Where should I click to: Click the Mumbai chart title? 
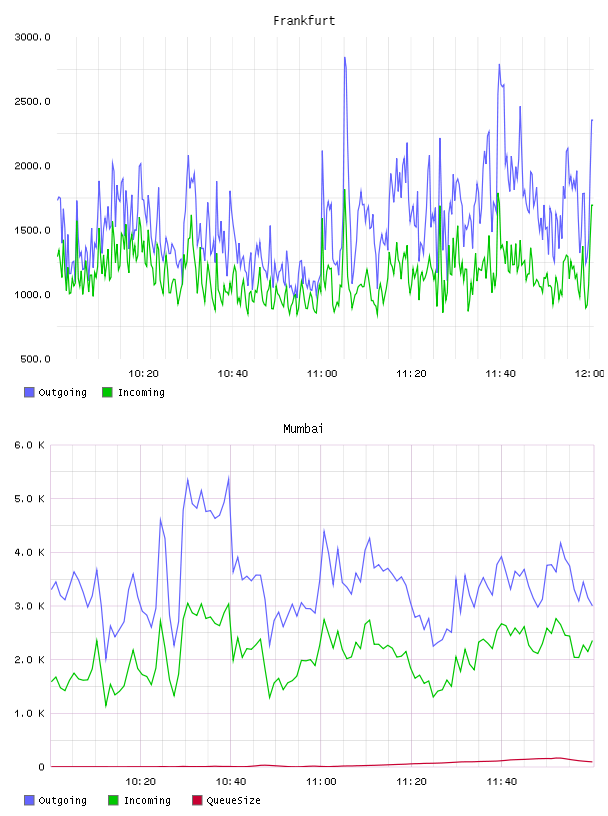pyautogui.click(x=303, y=429)
